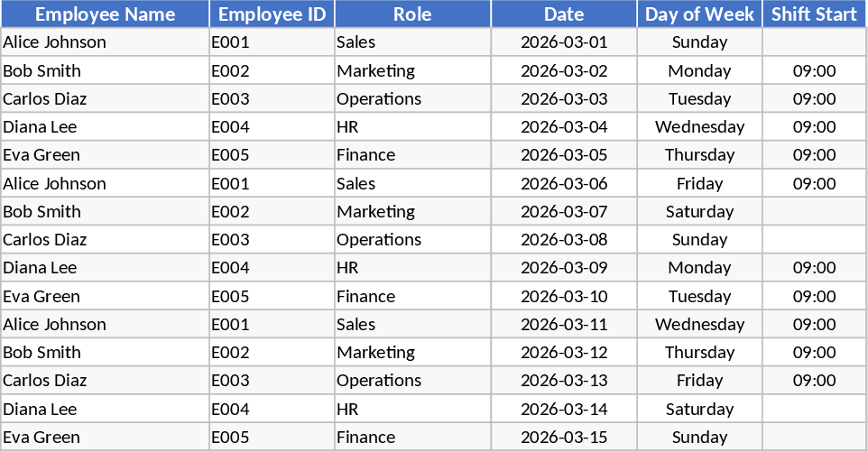This screenshot has height=452, width=868.
Task: Select the Employee ID header cell
Action: [x=272, y=14]
